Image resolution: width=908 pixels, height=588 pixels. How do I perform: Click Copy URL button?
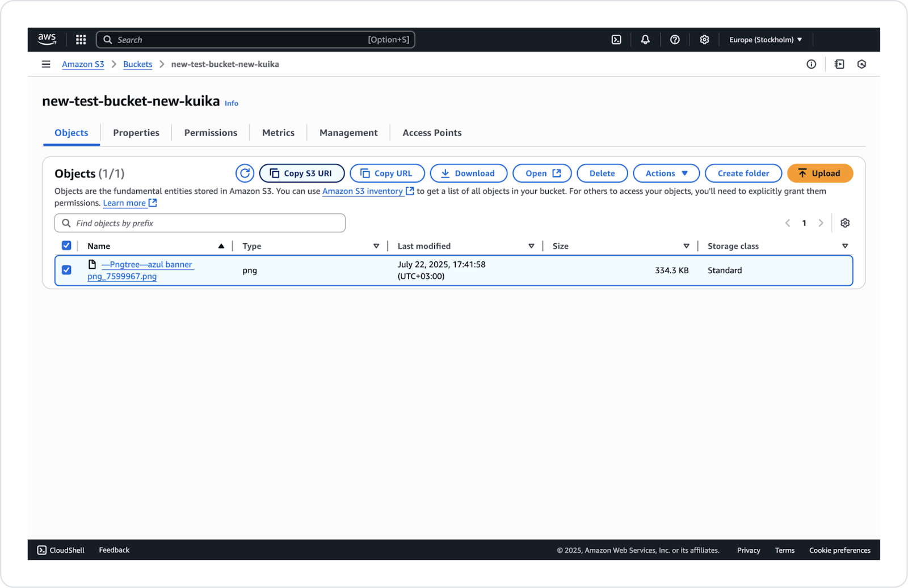[387, 174]
